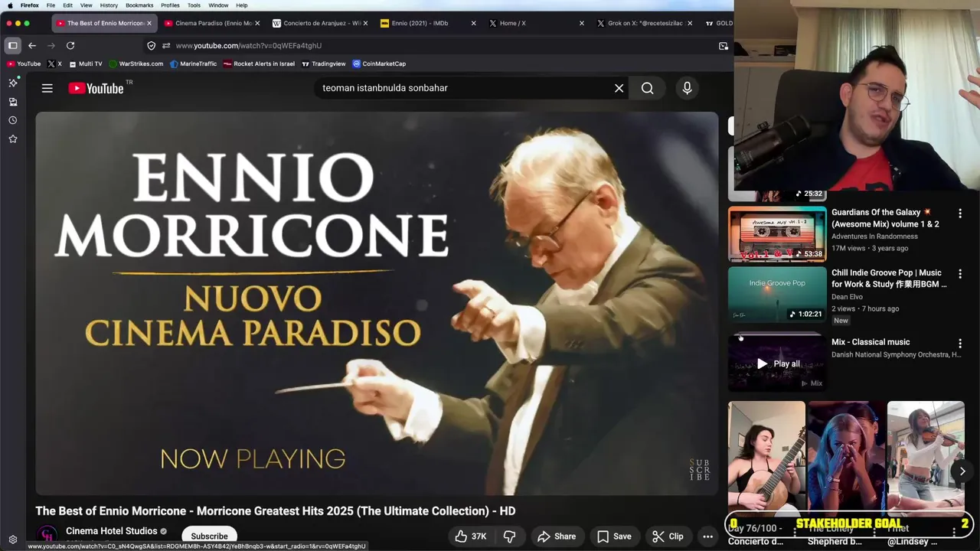Open the X bookmark in the bookmarks bar
The height and width of the screenshot is (551, 980).
[x=54, y=64]
